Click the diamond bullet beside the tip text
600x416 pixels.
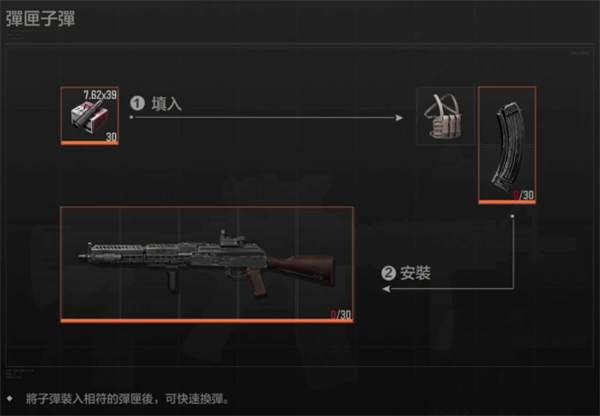pos(10,399)
